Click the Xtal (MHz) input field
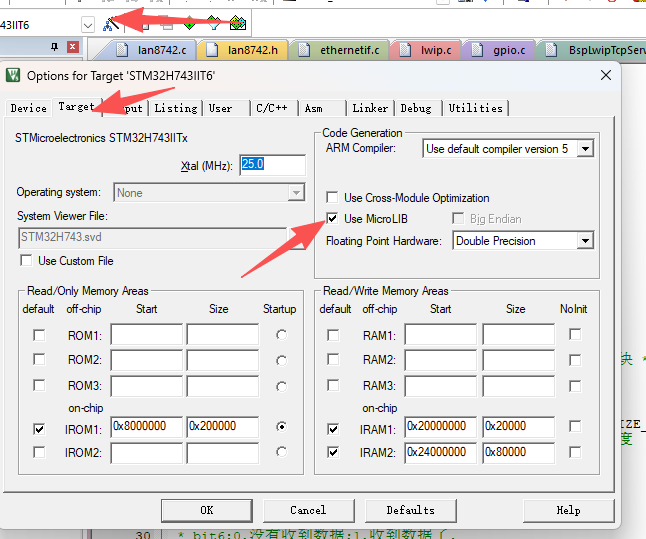The width and height of the screenshot is (646, 539). tap(271, 165)
